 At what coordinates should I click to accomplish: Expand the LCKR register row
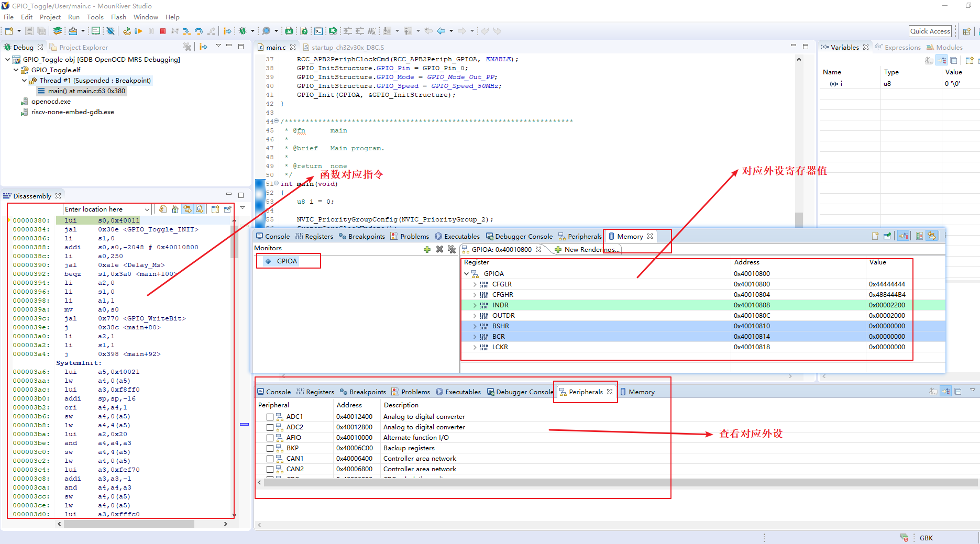(475, 347)
